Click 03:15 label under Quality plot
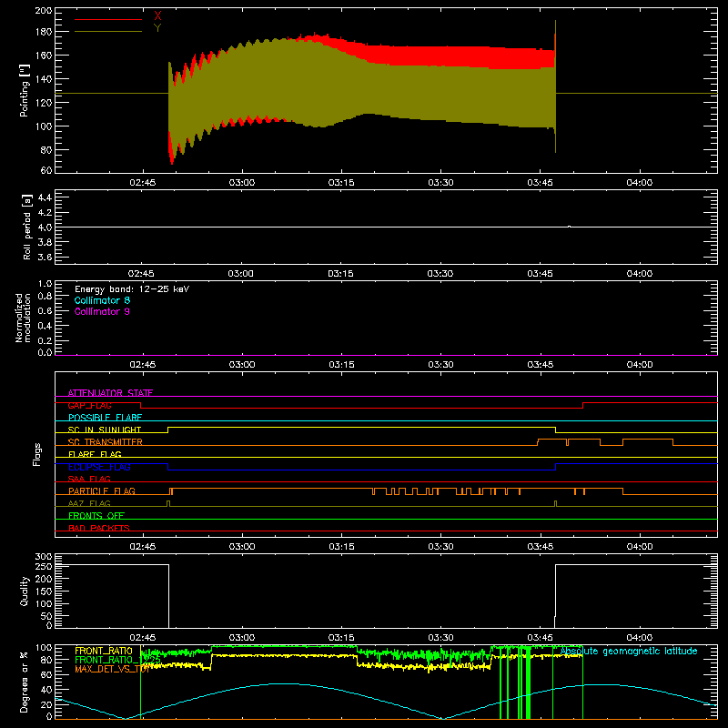 coord(341,638)
